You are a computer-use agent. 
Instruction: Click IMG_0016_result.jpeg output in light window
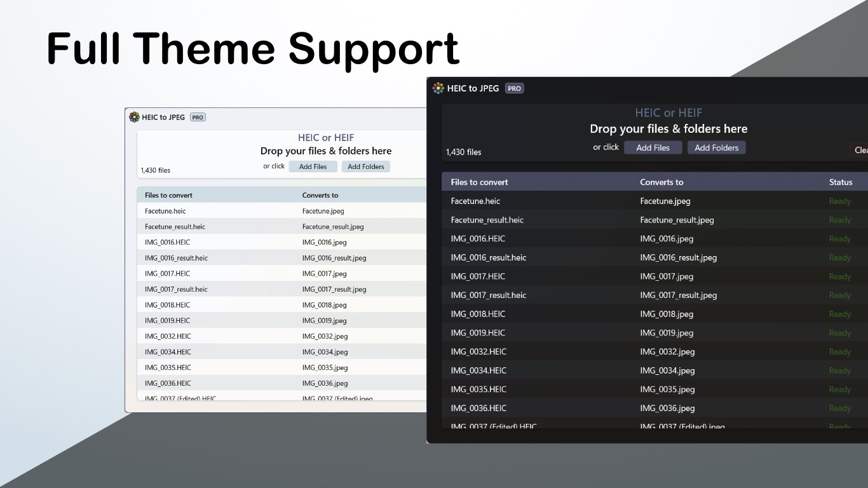coord(334,258)
